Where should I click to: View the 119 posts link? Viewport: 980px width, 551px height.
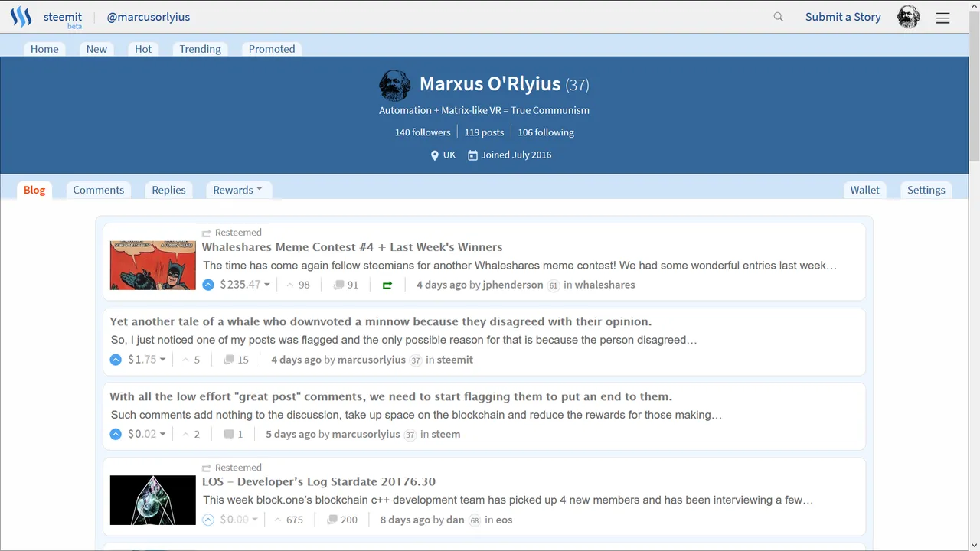pyautogui.click(x=484, y=132)
